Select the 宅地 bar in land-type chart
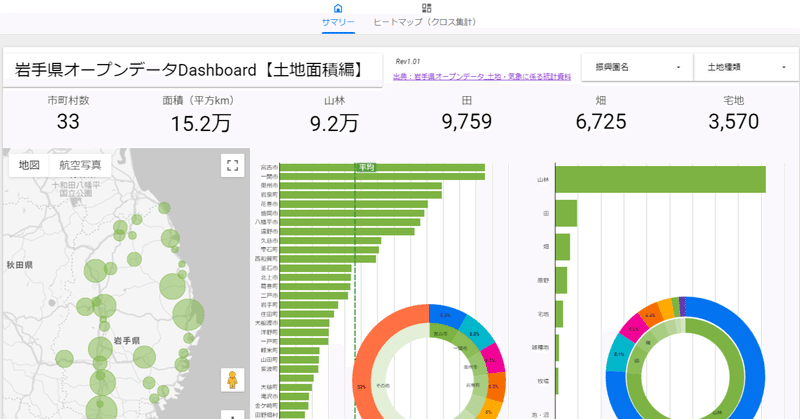 pyautogui.click(x=559, y=314)
